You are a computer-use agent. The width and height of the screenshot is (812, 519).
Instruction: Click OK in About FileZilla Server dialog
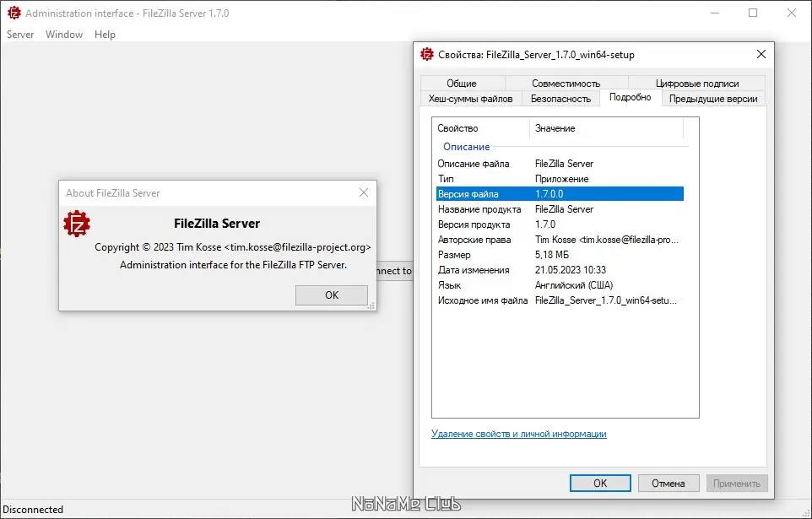pos(332,295)
